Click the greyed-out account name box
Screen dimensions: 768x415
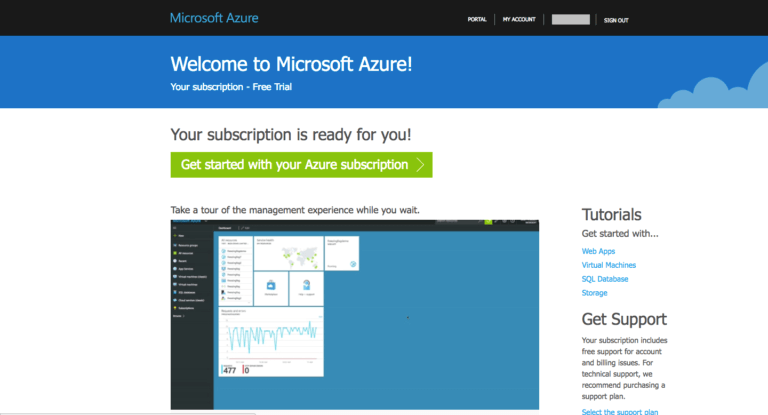[571, 20]
